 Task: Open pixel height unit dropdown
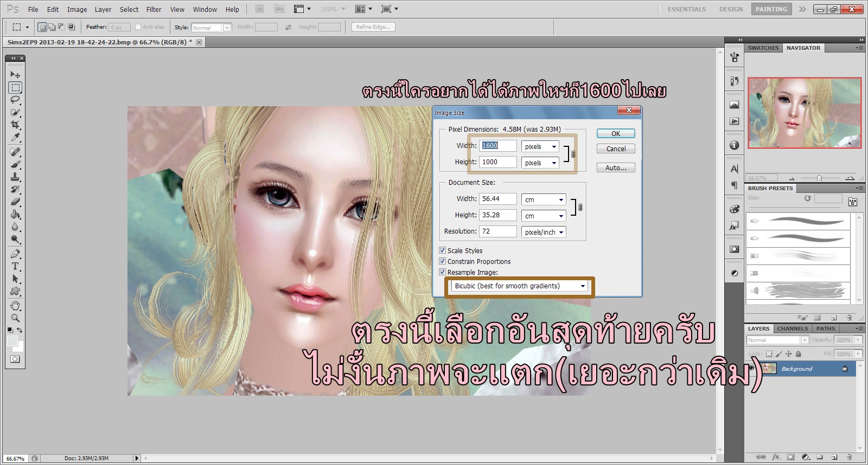(x=540, y=163)
